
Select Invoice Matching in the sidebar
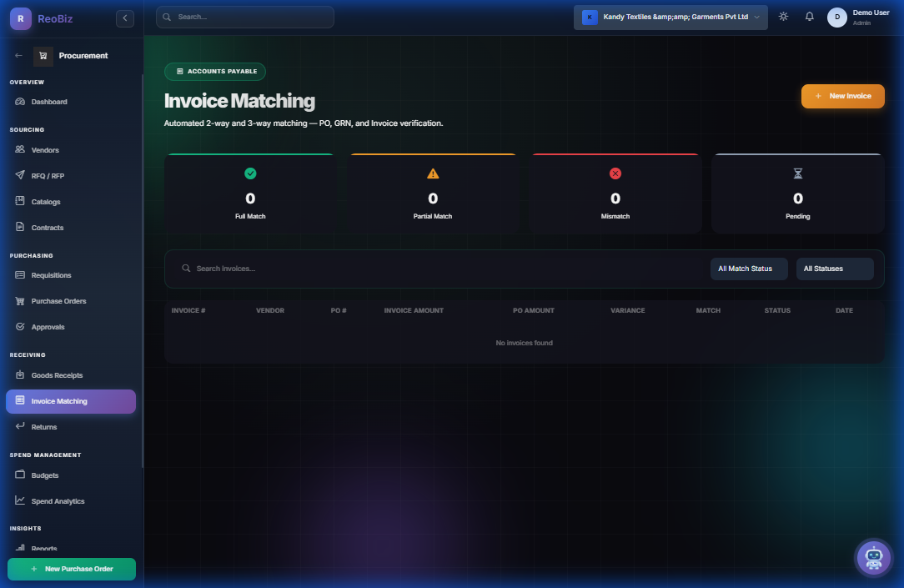coord(58,401)
